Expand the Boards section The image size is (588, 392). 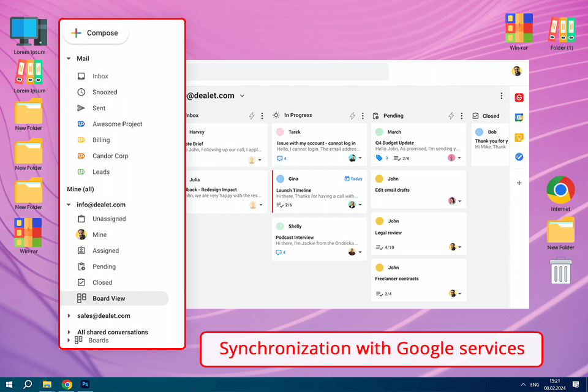(69, 340)
